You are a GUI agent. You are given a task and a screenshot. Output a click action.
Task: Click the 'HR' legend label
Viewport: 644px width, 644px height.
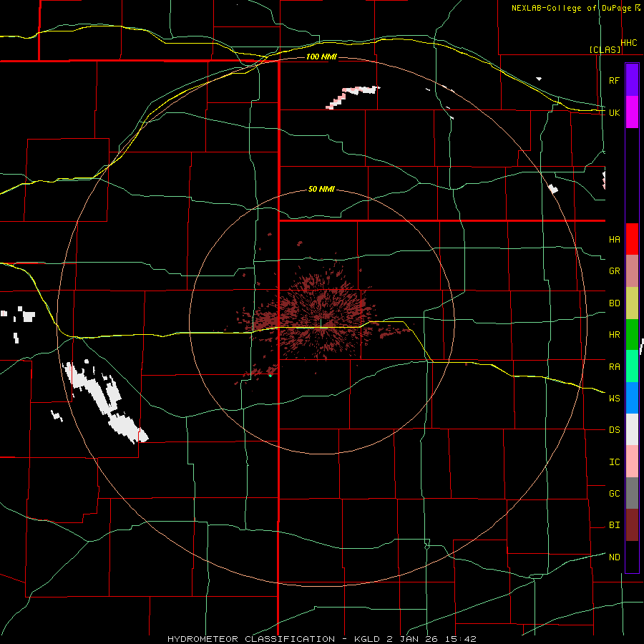tap(614, 335)
